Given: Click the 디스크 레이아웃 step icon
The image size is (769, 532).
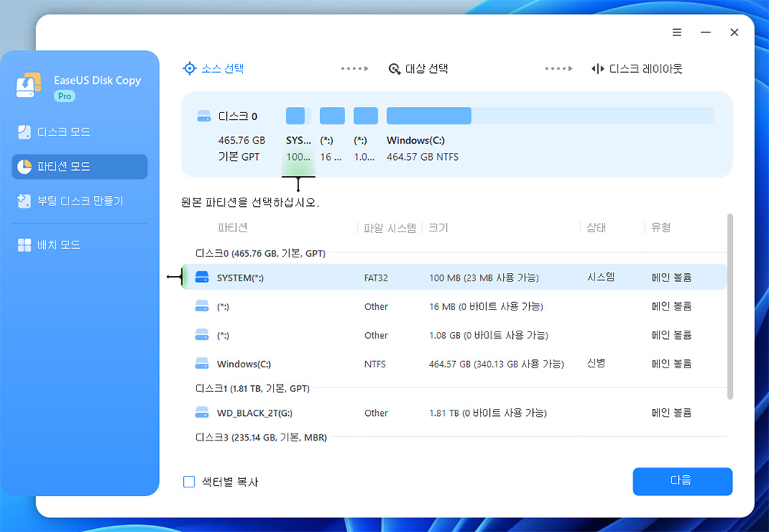Looking at the screenshot, I should coord(598,68).
